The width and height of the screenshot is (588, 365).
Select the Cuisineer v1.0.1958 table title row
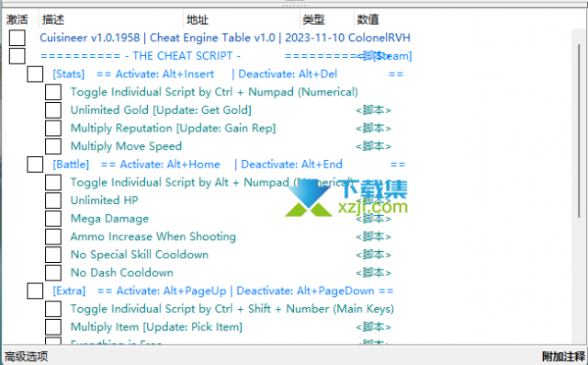(225, 38)
